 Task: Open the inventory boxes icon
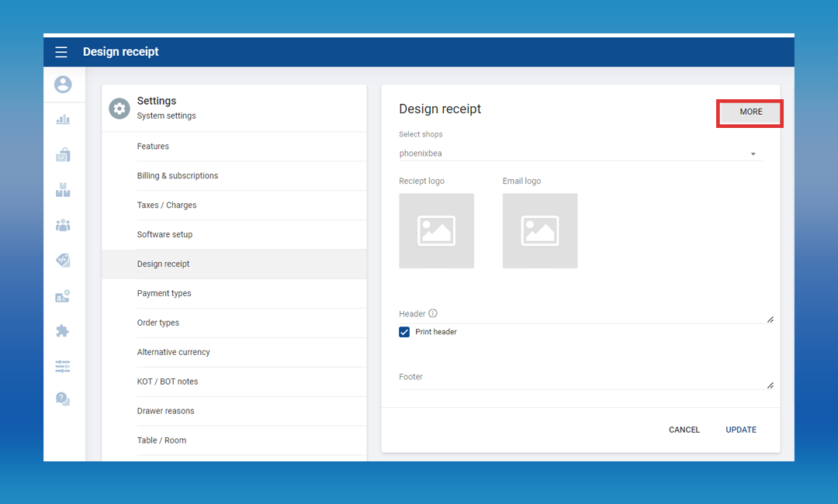63,190
